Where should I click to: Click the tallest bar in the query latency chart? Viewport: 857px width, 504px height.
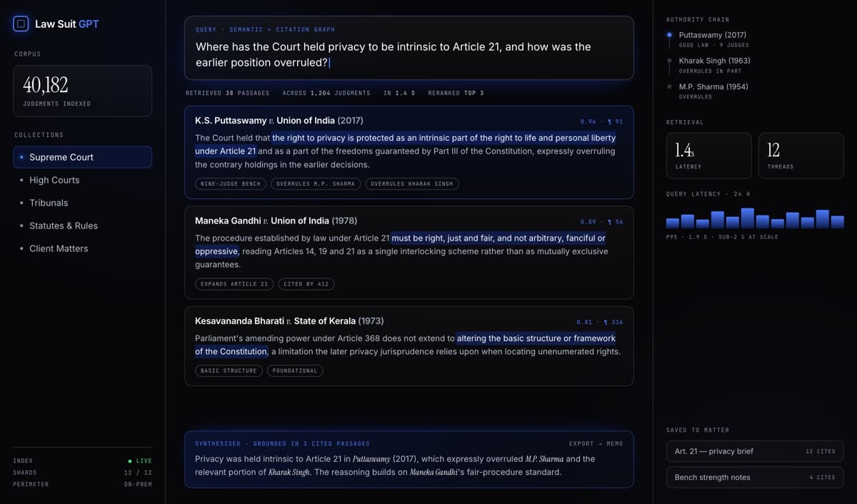tap(748, 218)
